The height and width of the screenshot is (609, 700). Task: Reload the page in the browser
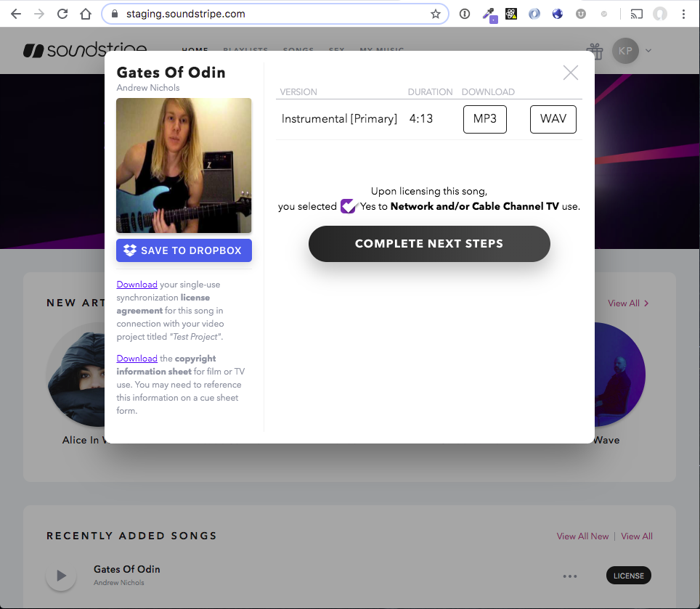[x=62, y=14]
